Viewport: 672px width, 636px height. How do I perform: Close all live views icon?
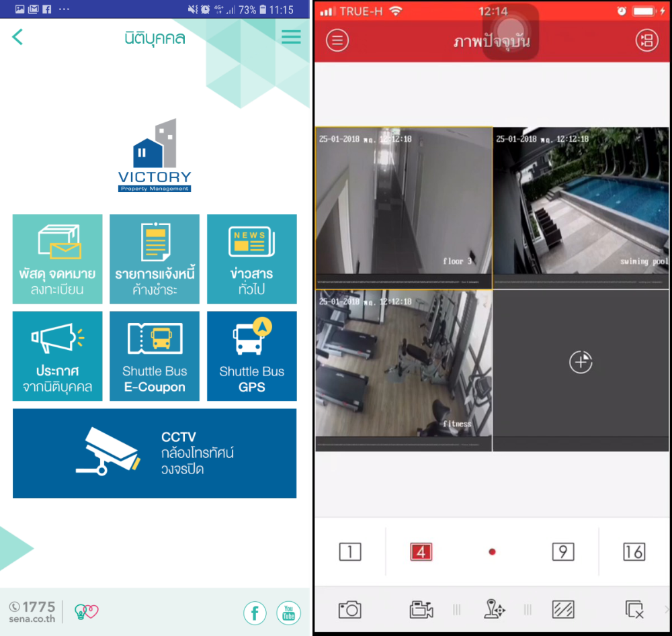point(634,609)
